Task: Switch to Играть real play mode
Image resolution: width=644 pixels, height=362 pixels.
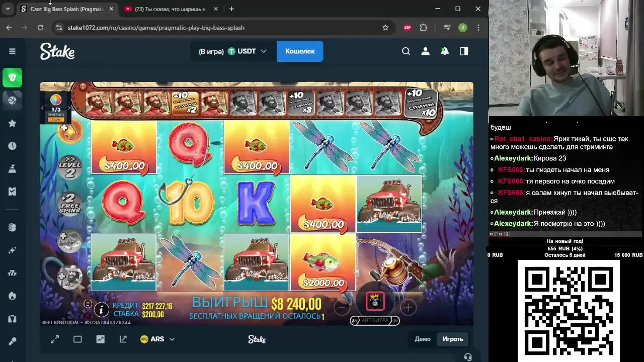Action: [x=453, y=339]
